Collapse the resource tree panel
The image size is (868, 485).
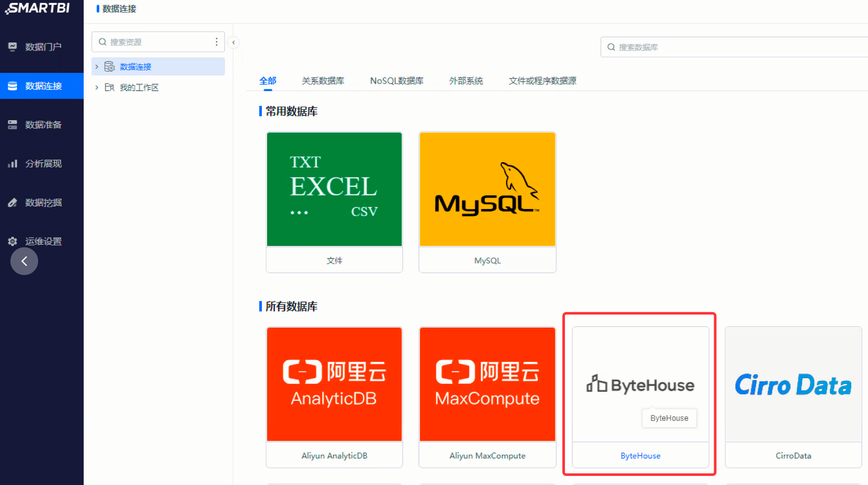[233, 42]
